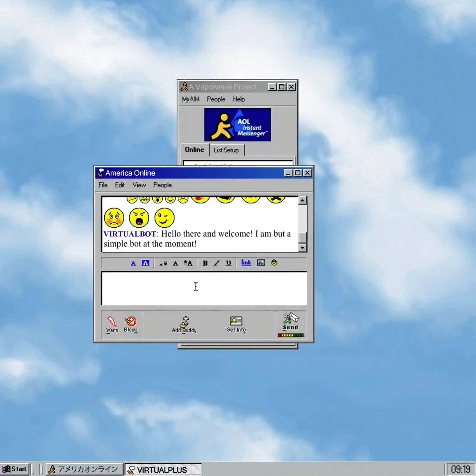Viewport: 476px width, 476px height.
Task: Toggle bold formatting
Action: pyautogui.click(x=205, y=263)
